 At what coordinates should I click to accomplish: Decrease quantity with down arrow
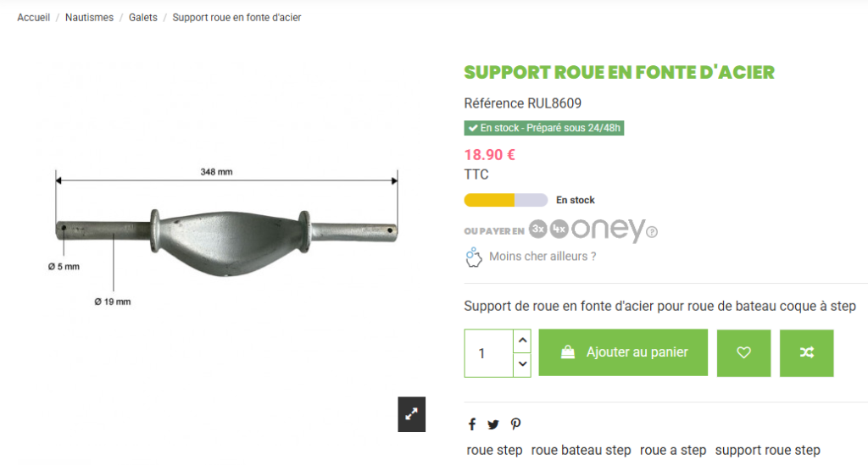point(522,364)
